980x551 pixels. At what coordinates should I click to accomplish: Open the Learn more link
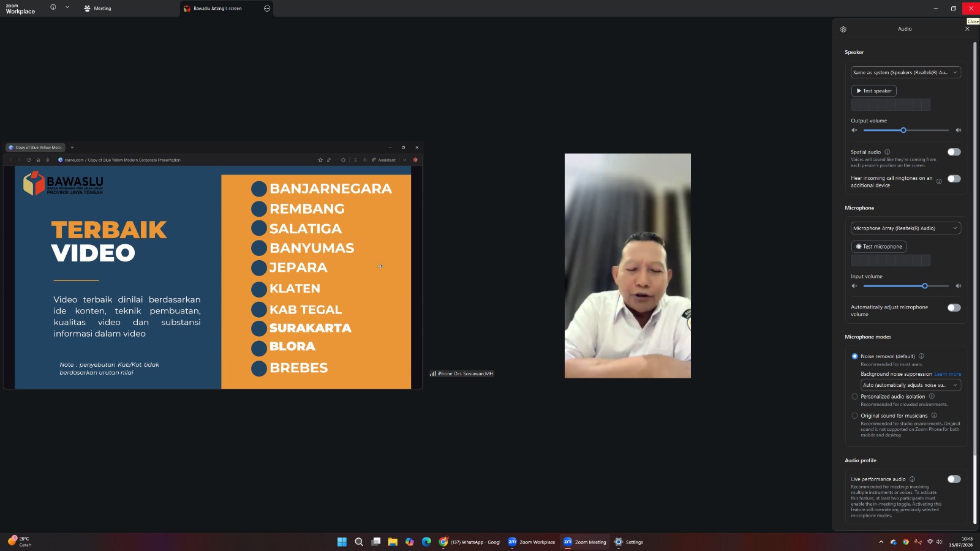pyautogui.click(x=948, y=374)
